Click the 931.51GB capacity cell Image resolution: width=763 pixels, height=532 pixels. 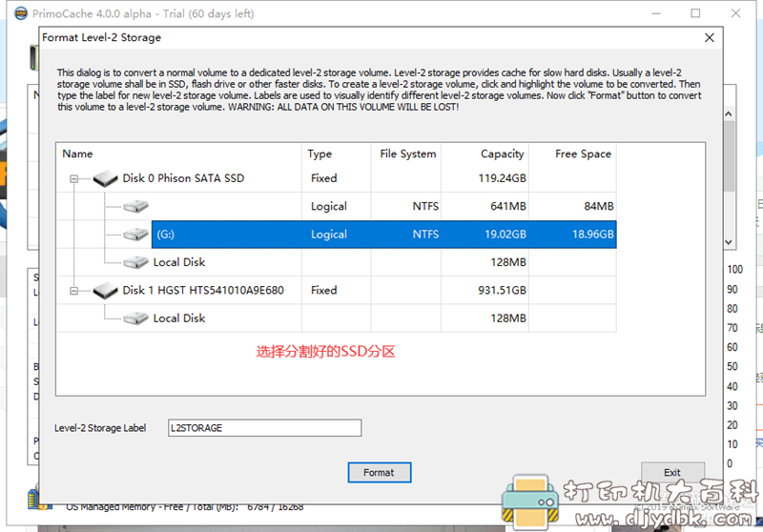503,291
